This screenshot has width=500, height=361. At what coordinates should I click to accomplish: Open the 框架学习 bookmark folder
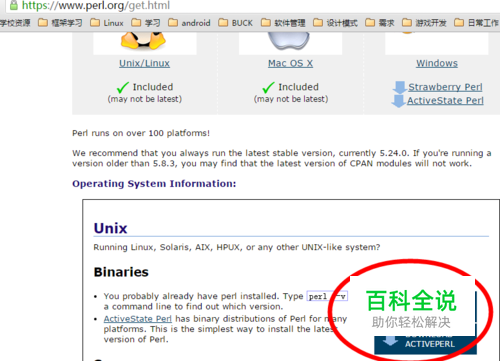pos(60,23)
